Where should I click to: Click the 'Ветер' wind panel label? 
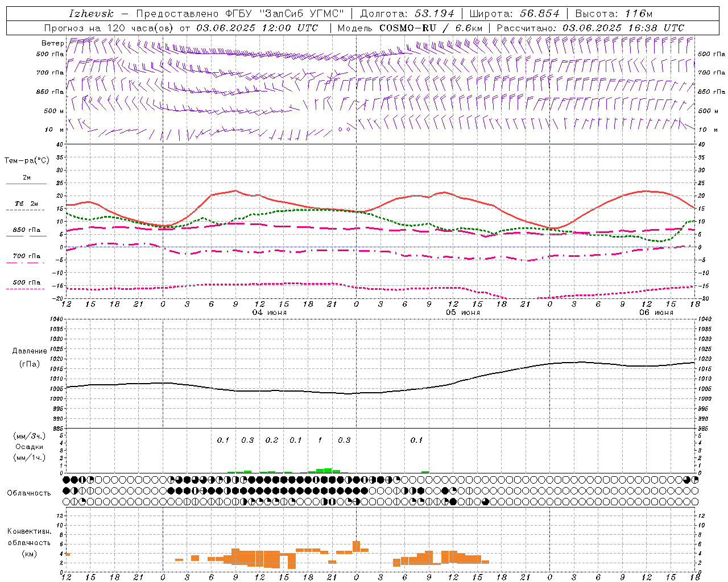click(x=53, y=43)
